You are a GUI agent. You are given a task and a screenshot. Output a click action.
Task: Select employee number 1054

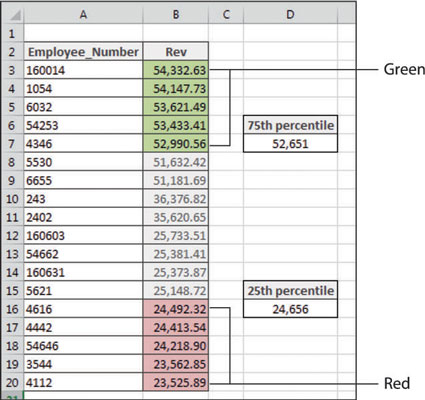pos(83,88)
